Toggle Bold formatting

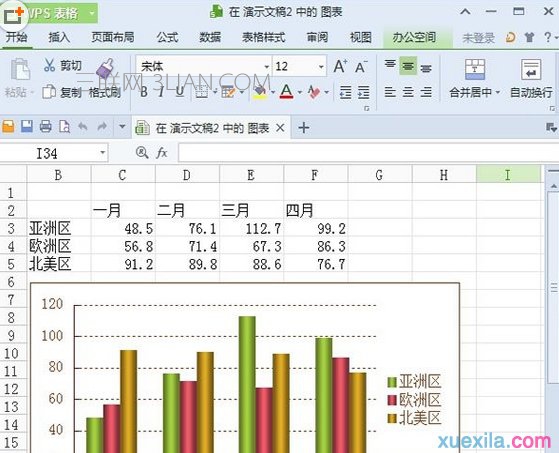144,92
